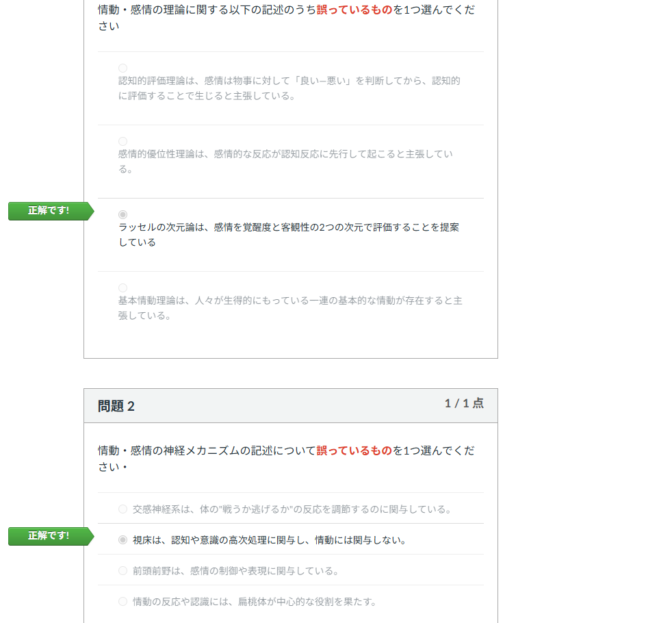Screen dimensions: 672x623
Task: Choose the 扁桃体 option radio button
Action: tap(122, 601)
